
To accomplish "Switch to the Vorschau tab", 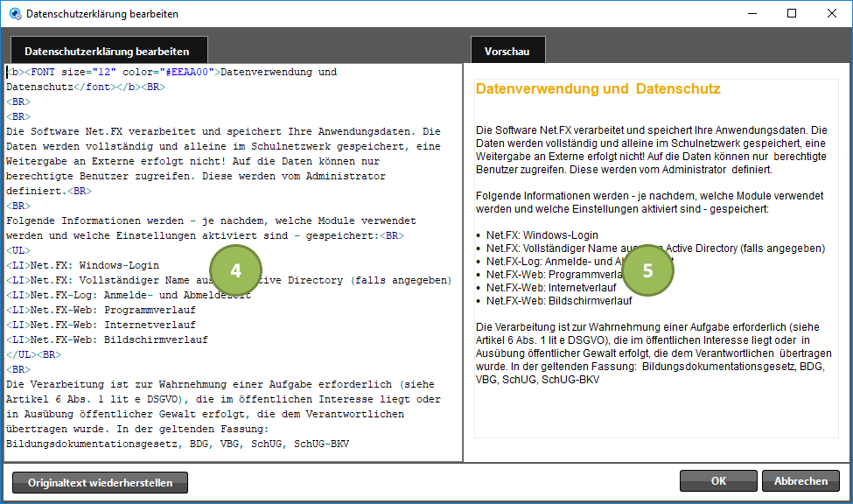I will pos(507,51).
